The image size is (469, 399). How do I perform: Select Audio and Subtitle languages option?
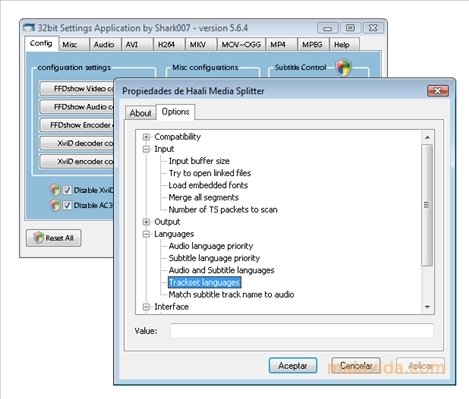click(221, 270)
